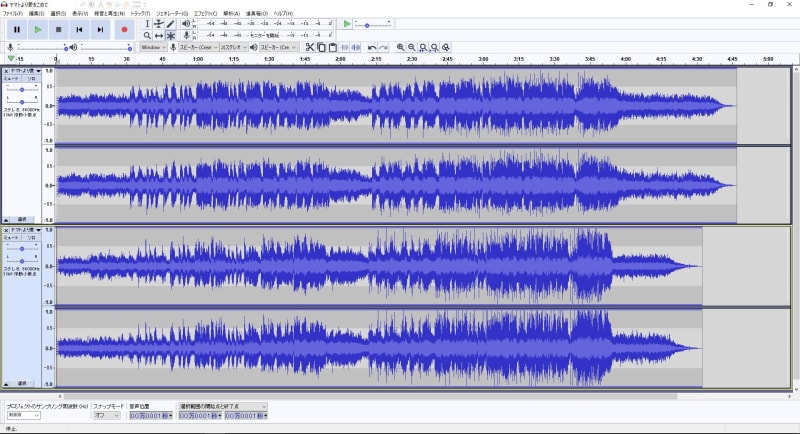
Task: Solo the second track
Action: pyautogui.click(x=32, y=238)
